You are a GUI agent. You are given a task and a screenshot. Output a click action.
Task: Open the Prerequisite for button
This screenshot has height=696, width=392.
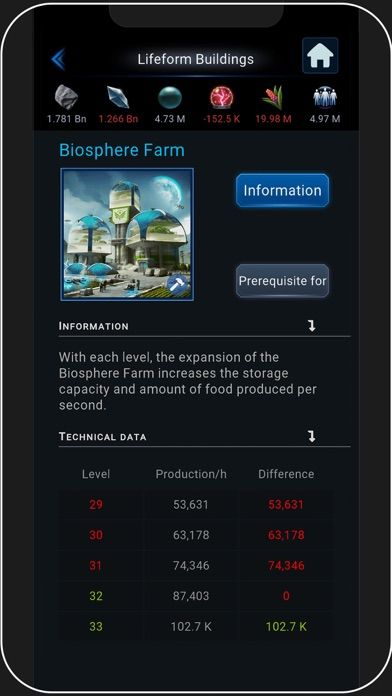(x=282, y=281)
